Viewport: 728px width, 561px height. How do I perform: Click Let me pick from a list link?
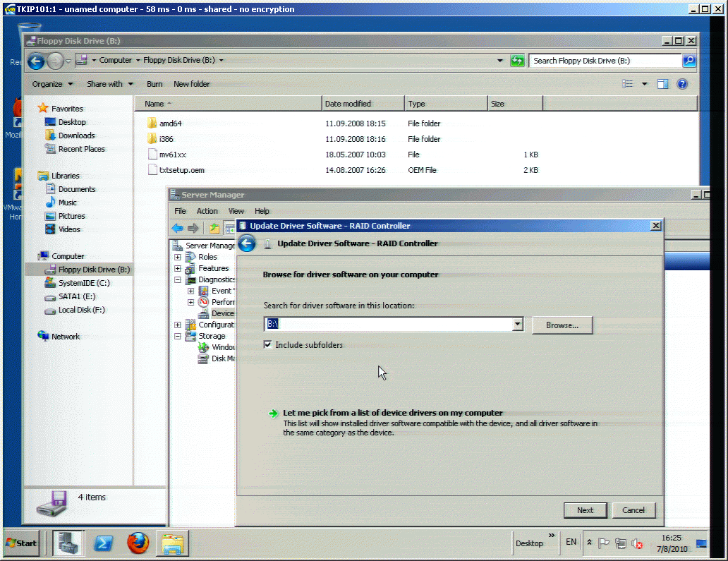coord(393,412)
